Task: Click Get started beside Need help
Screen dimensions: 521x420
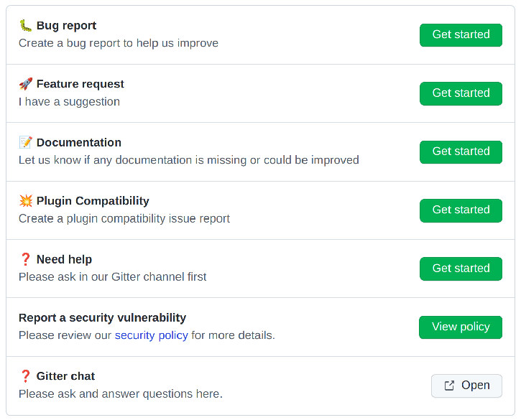Action: tap(461, 269)
